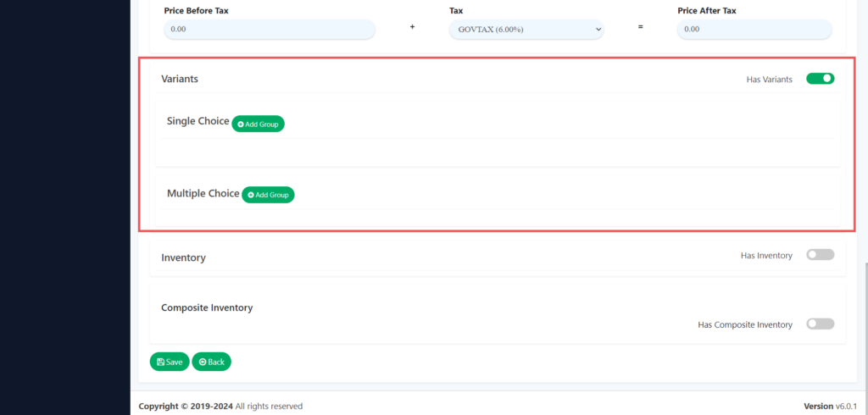This screenshot has width=868, height=415.
Task: Click the Version v6.0.1 footer text
Action: (x=831, y=407)
